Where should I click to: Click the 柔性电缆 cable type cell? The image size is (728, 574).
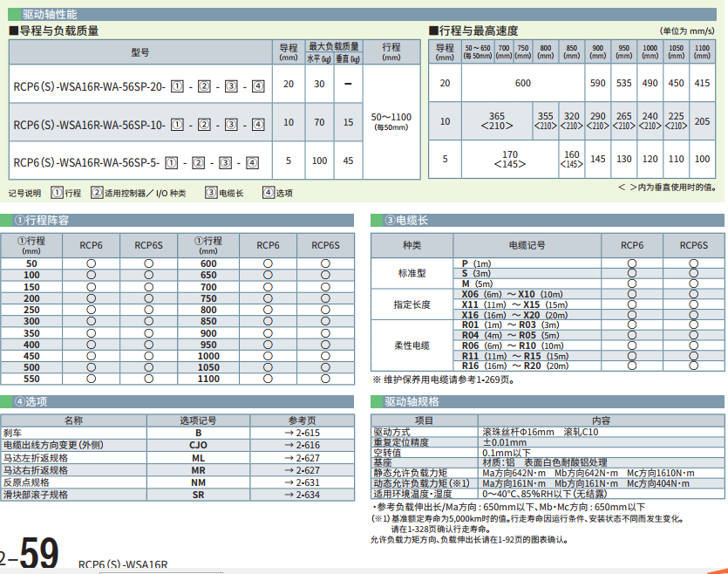click(x=412, y=345)
